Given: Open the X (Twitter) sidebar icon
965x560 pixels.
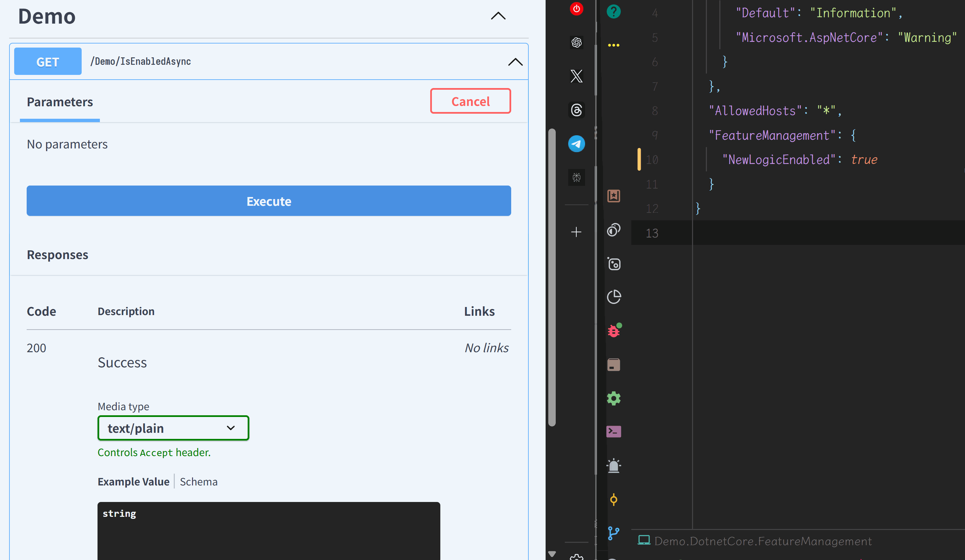Looking at the screenshot, I should (x=576, y=76).
